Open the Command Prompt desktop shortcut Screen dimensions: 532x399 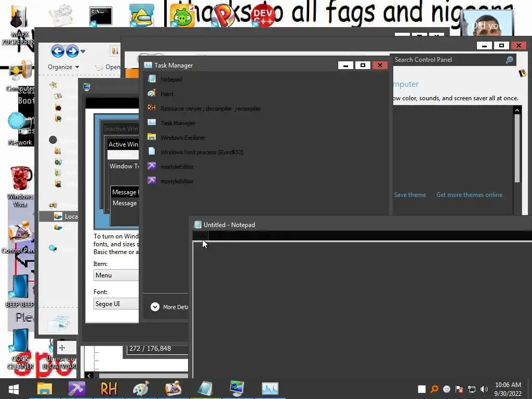(100, 16)
